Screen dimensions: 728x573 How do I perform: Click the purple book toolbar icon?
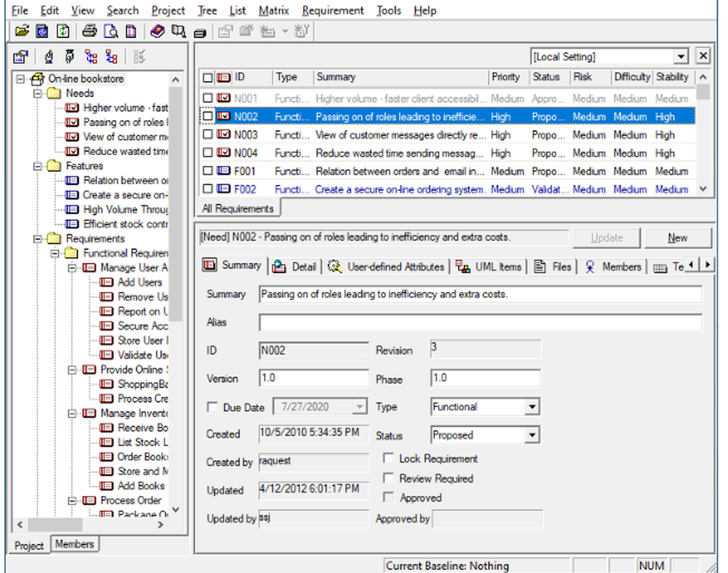coord(157,31)
